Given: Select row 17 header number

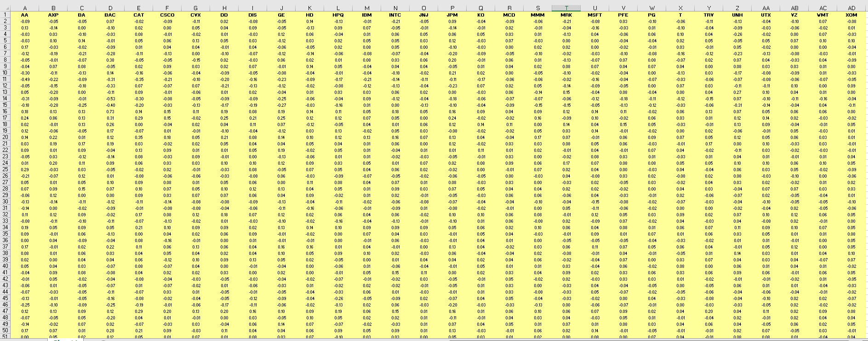Looking at the screenshot, I should click(5, 118).
